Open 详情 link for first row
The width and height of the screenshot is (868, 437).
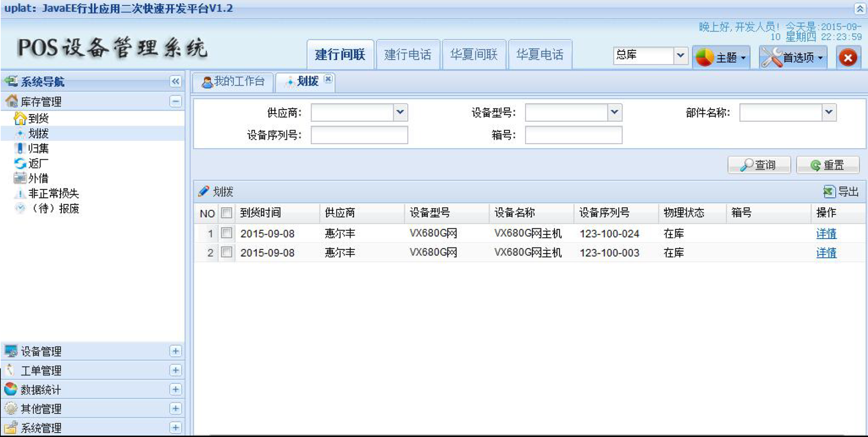click(826, 234)
